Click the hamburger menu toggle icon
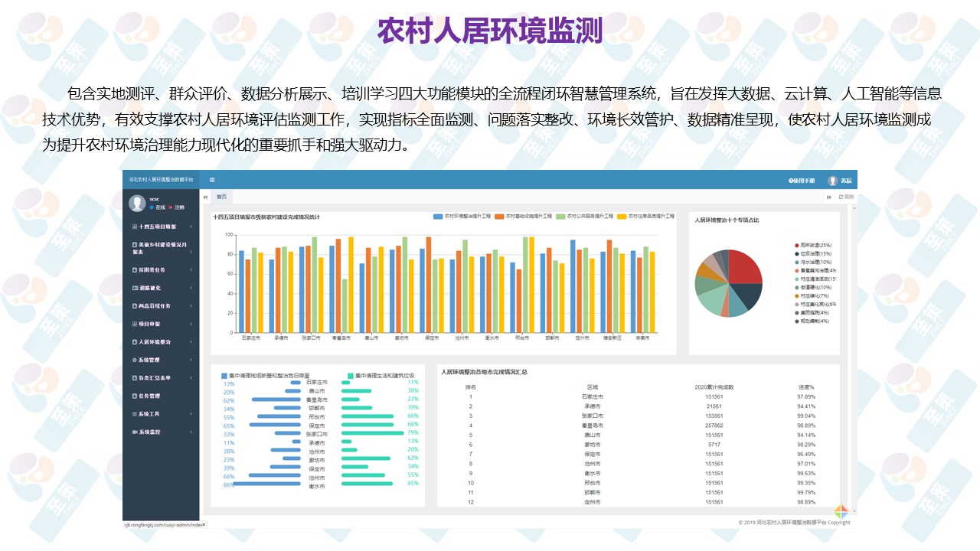 click(x=212, y=181)
